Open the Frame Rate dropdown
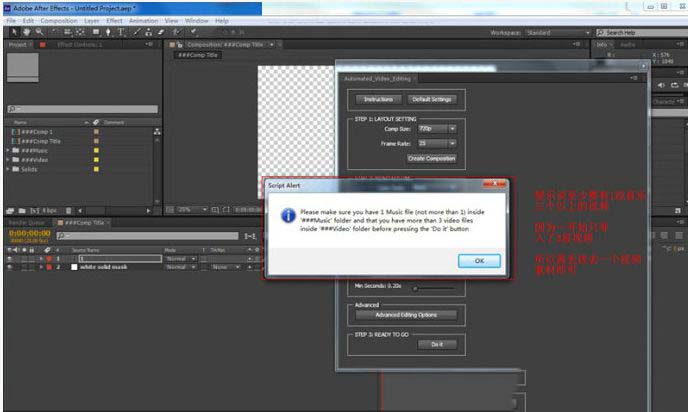The width and height of the screenshot is (688, 412). [437, 143]
